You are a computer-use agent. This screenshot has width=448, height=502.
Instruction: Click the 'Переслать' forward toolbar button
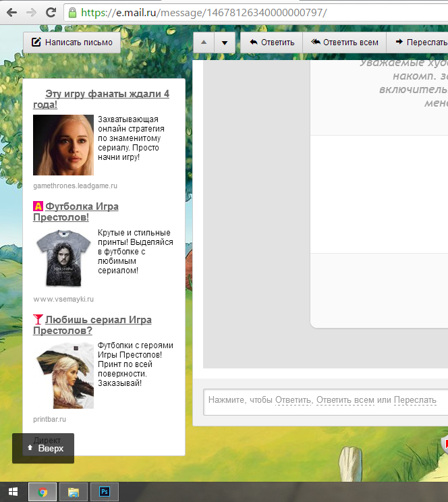(417, 43)
